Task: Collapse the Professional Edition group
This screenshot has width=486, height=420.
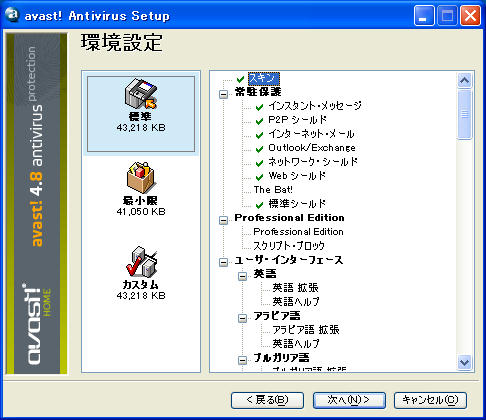Action: 223,220
